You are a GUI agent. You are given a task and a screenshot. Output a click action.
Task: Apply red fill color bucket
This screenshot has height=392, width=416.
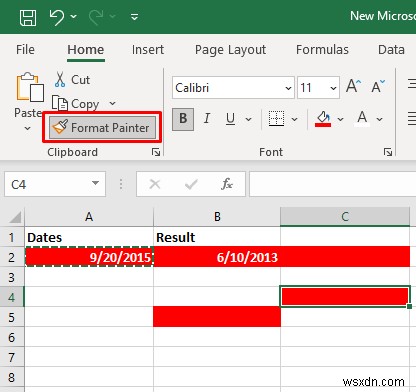click(x=323, y=119)
